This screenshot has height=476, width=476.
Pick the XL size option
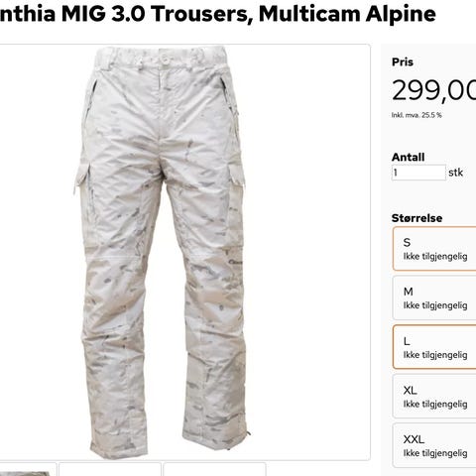point(434,396)
